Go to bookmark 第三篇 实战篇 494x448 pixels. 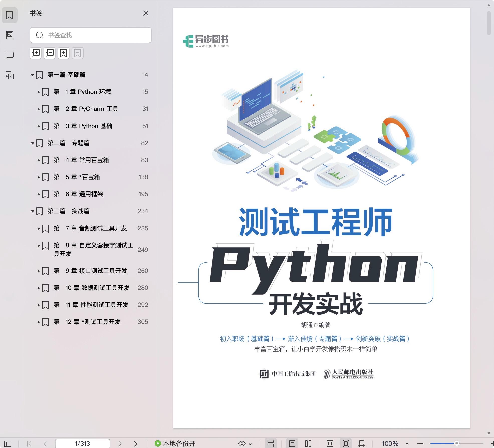click(x=68, y=211)
